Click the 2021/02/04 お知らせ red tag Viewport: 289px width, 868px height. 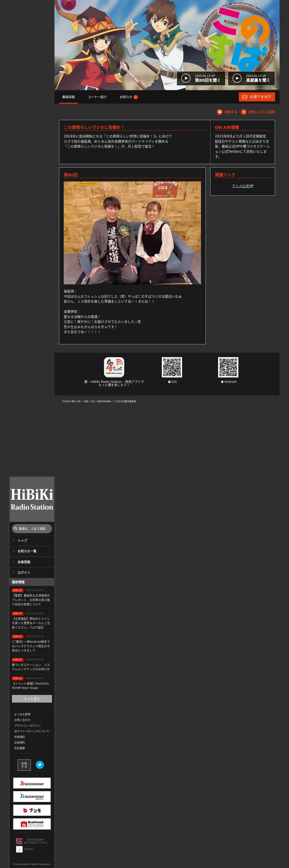point(17,590)
